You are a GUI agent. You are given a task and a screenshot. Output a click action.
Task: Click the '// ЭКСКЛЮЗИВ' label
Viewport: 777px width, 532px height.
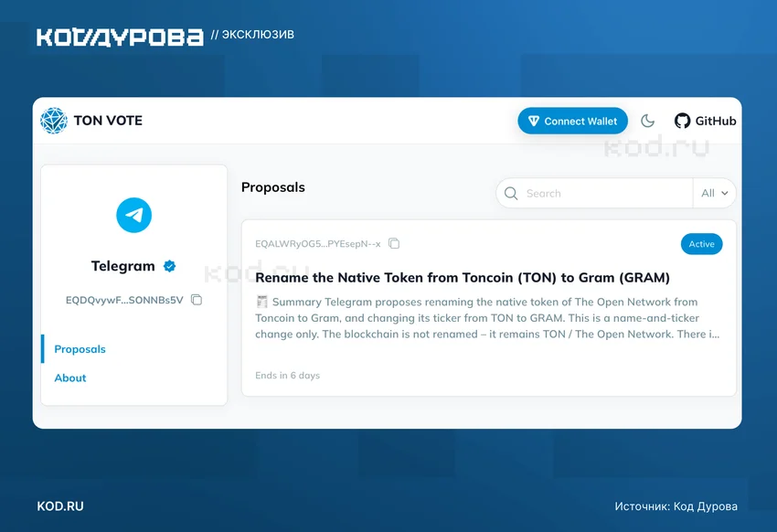coord(252,34)
